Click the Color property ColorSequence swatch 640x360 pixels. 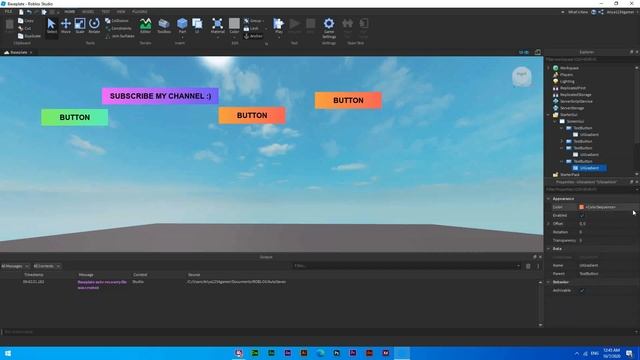tap(581, 207)
